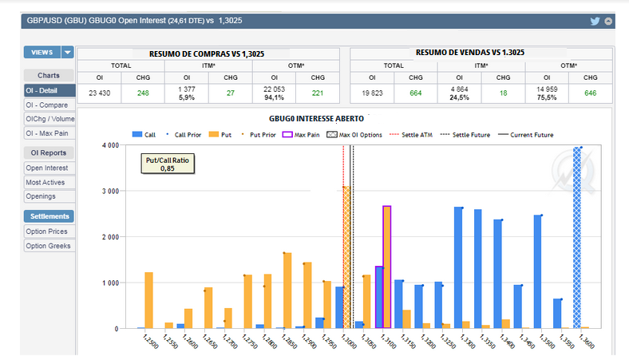
Task: Click total puts OI value 19 823
Action: [x=372, y=93]
